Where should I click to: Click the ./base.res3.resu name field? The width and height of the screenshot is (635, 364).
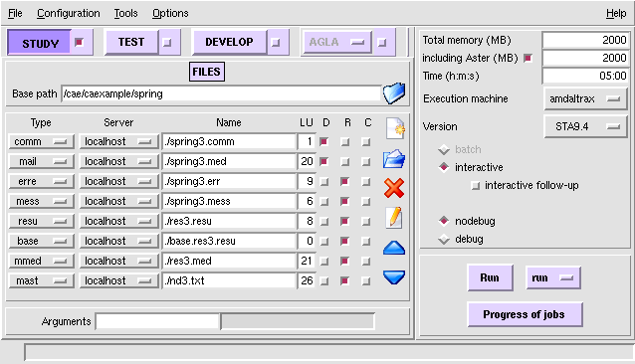tap(229, 241)
